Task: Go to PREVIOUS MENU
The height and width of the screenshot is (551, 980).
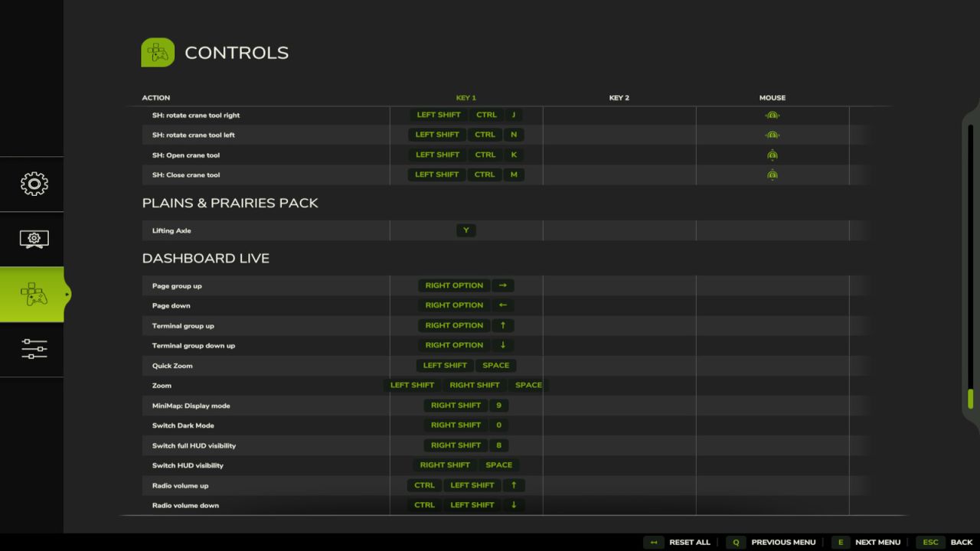Action: 782,542
